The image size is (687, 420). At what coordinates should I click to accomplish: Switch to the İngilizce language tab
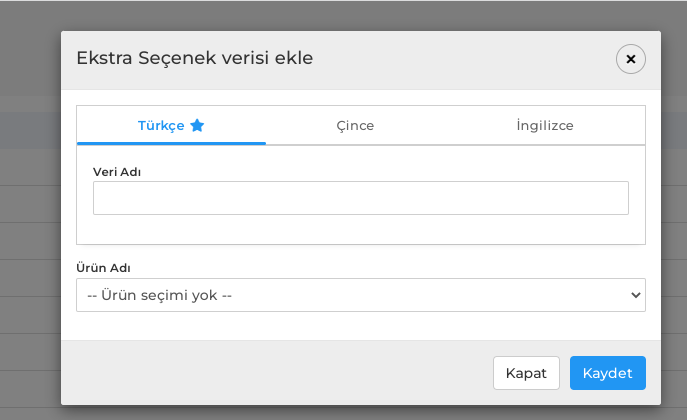(x=545, y=126)
